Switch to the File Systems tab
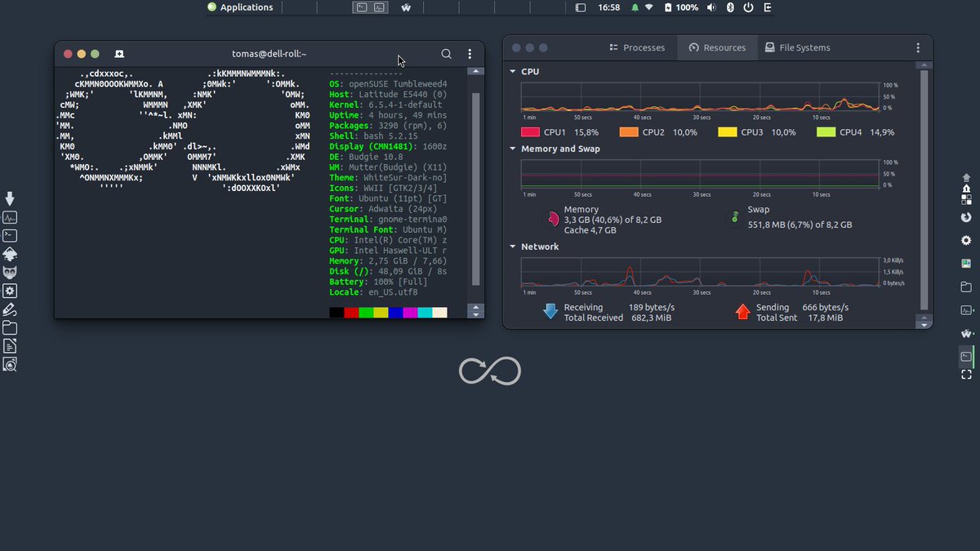The height and width of the screenshot is (551, 980). 798,48
